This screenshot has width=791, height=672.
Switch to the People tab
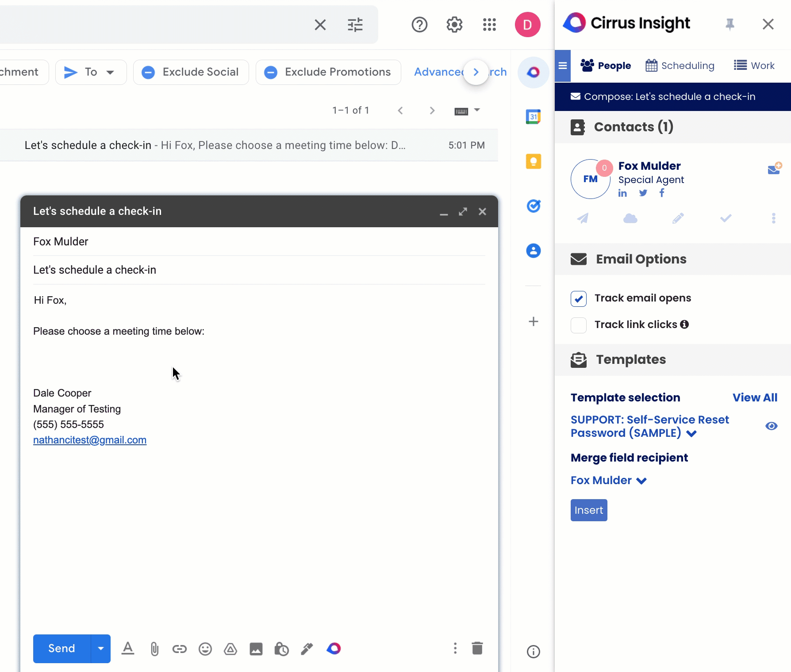(x=606, y=66)
